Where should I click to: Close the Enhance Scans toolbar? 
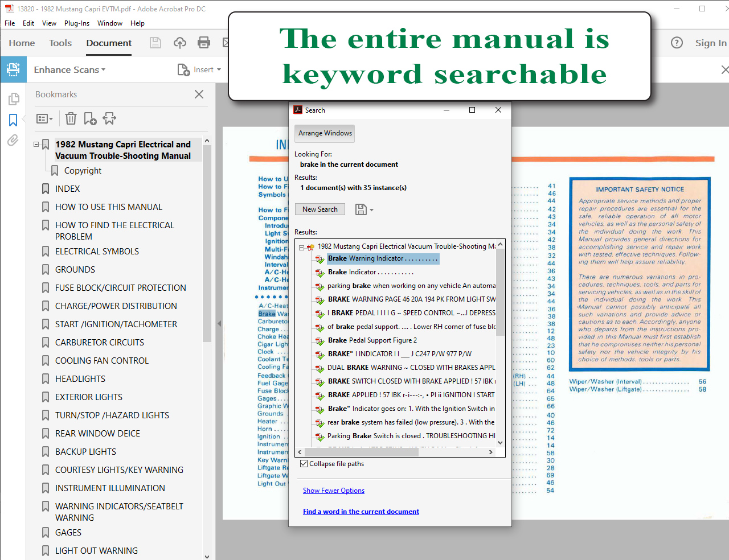point(724,69)
